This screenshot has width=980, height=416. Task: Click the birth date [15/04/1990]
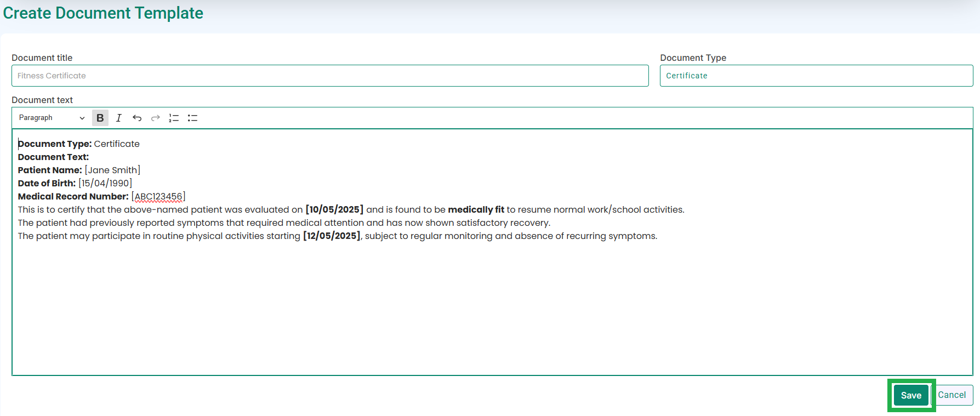coord(105,183)
